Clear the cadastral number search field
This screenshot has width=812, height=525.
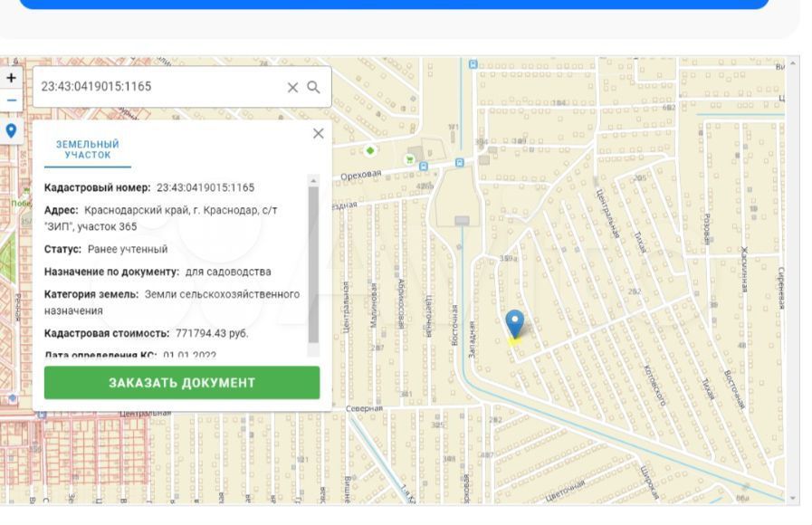pyautogui.click(x=292, y=87)
